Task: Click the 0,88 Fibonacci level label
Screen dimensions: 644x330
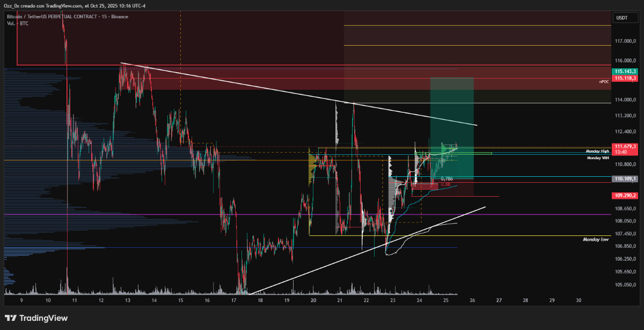Action: 445,184
